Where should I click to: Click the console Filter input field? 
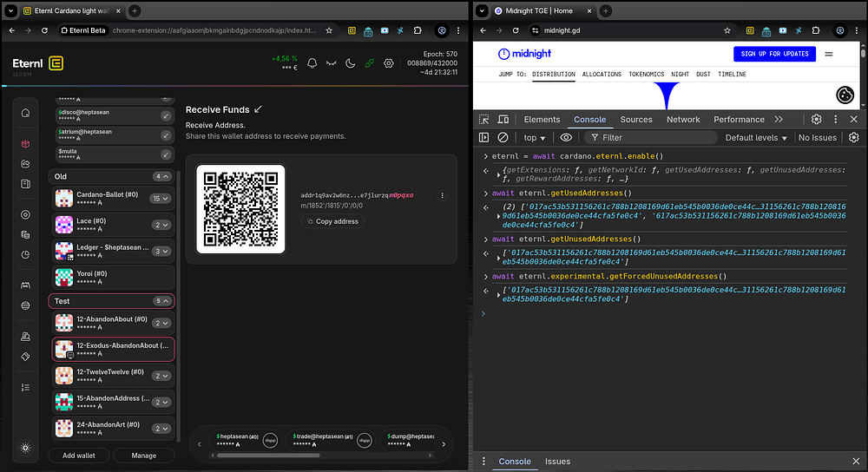click(x=650, y=138)
